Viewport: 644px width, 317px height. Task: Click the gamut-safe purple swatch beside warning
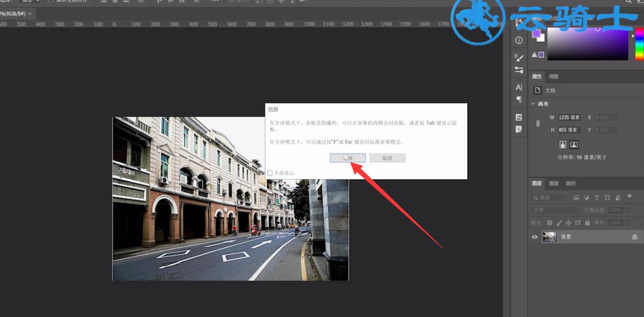pyautogui.click(x=541, y=55)
